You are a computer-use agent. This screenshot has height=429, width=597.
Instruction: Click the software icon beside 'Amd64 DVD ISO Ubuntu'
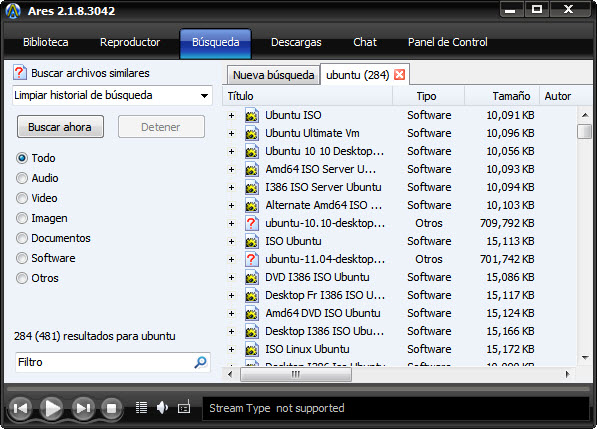252,313
